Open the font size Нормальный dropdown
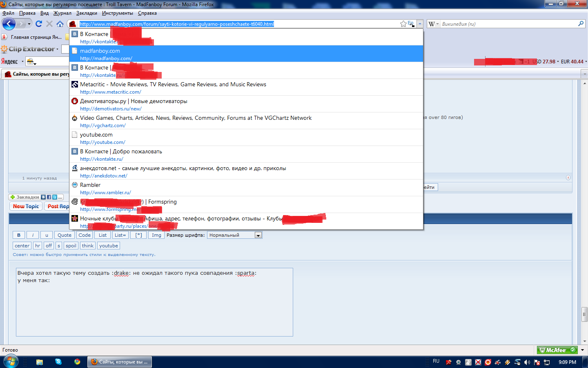The height and width of the screenshot is (368, 588). click(x=235, y=235)
